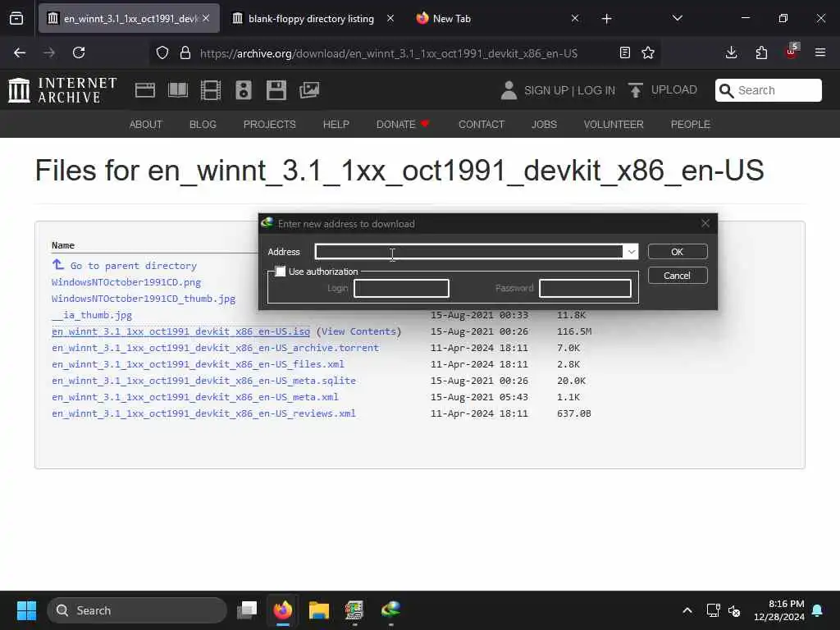840x630 pixels.
Task: Open the _files.xml file link
Action: click(199, 364)
